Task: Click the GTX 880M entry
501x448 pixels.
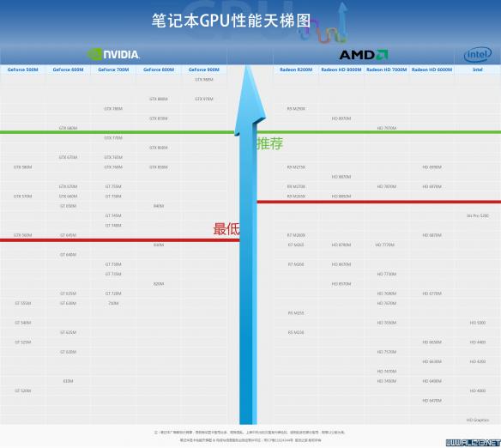Action: pyautogui.click(x=159, y=99)
